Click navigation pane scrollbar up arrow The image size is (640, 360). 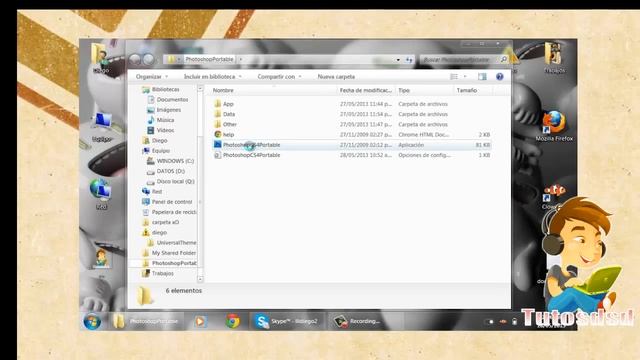coord(200,89)
